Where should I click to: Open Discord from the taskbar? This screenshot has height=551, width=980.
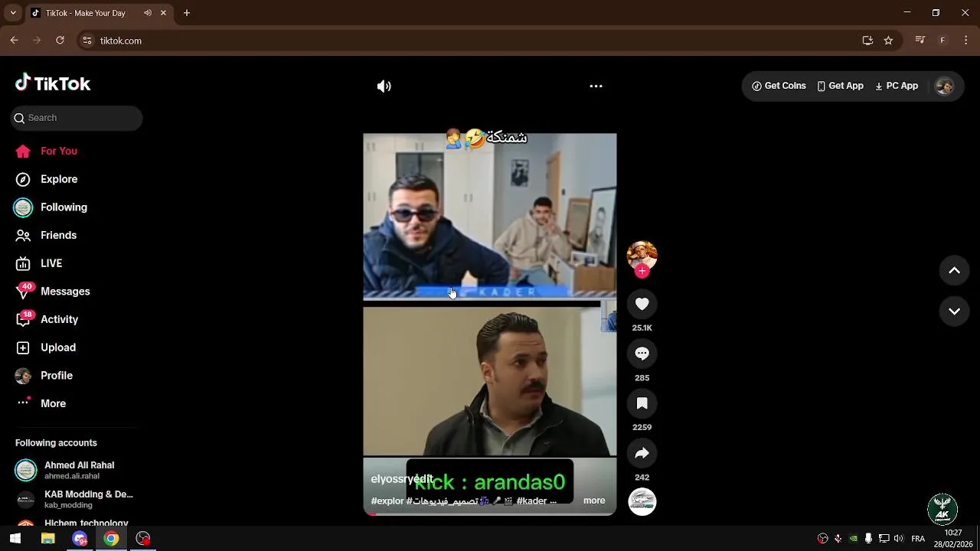pyautogui.click(x=80, y=539)
